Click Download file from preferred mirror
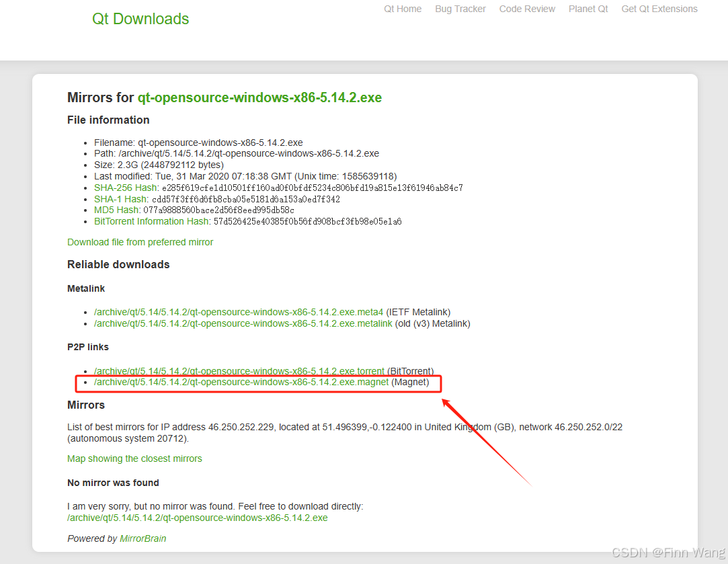 pyautogui.click(x=140, y=242)
